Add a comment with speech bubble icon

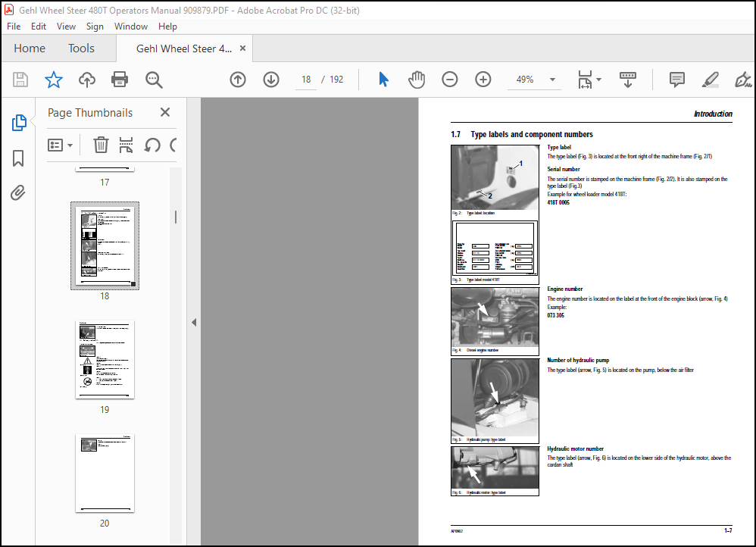point(677,80)
